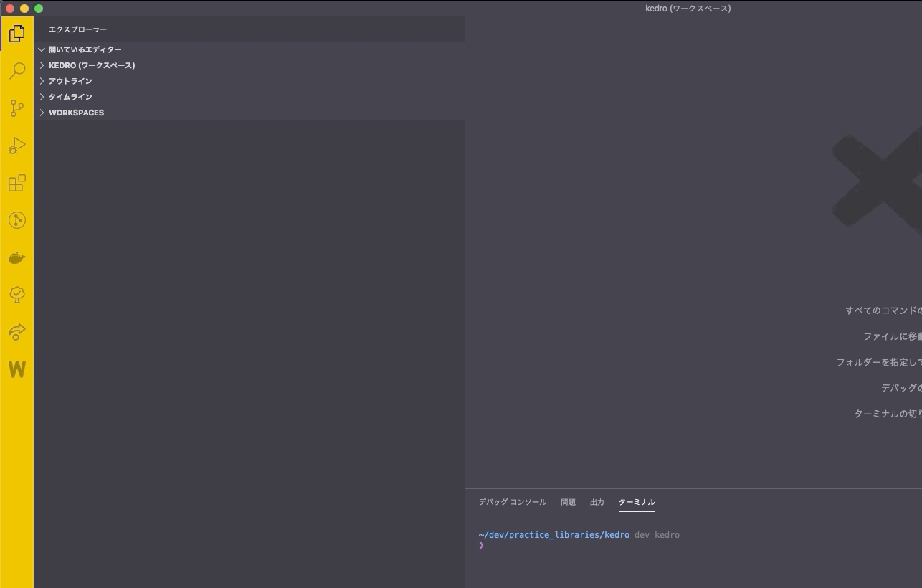This screenshot has width=922, height=588.
Task: Open the Search view icon
Action: pyautogui.click(x=17, y=70)
